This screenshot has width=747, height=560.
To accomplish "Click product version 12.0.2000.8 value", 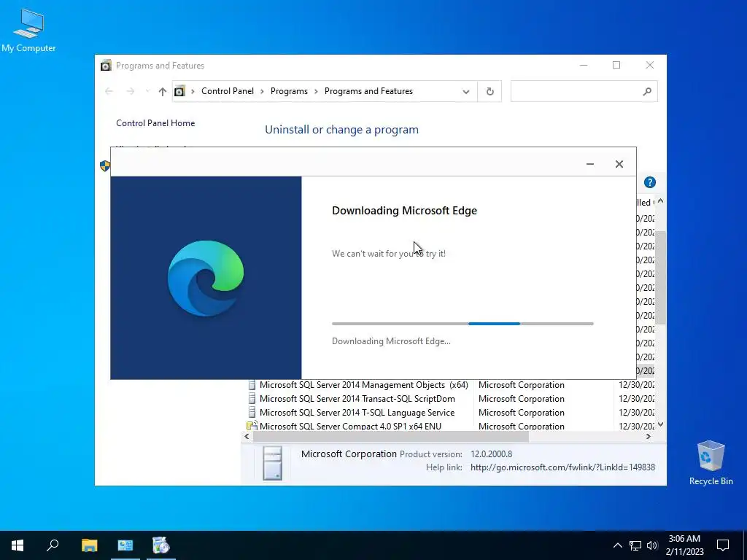I will coord(491,454).
